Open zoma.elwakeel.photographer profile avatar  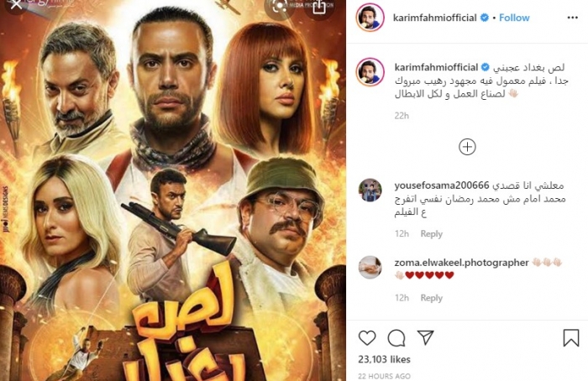pyautogui.click(x=370, y=268)
